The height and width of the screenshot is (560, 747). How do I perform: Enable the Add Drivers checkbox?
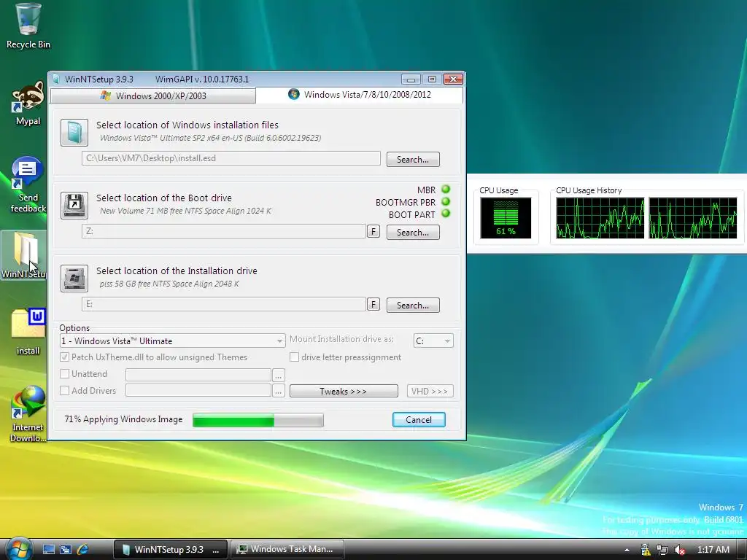coord(64,391)
